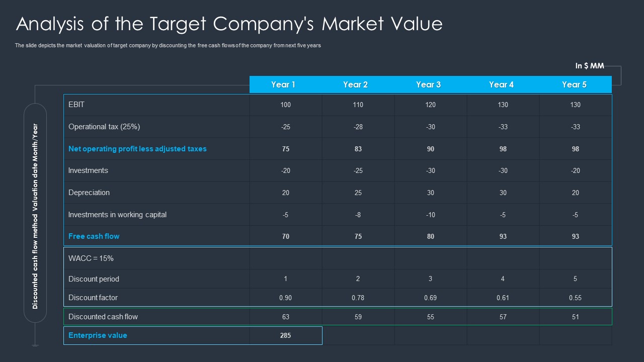
Task: Click Working capital value -10 in Year 3
Action: [x=431, y=215]
